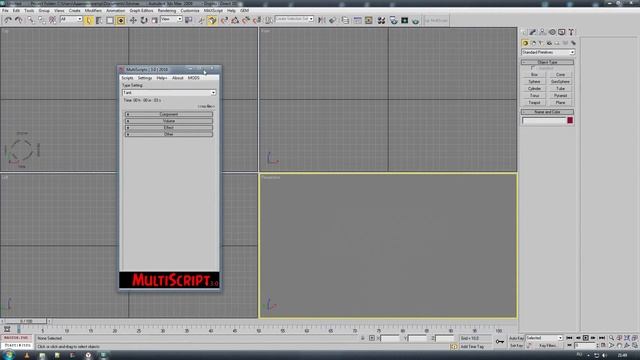Open the Rendering menu

pos(167,11)
